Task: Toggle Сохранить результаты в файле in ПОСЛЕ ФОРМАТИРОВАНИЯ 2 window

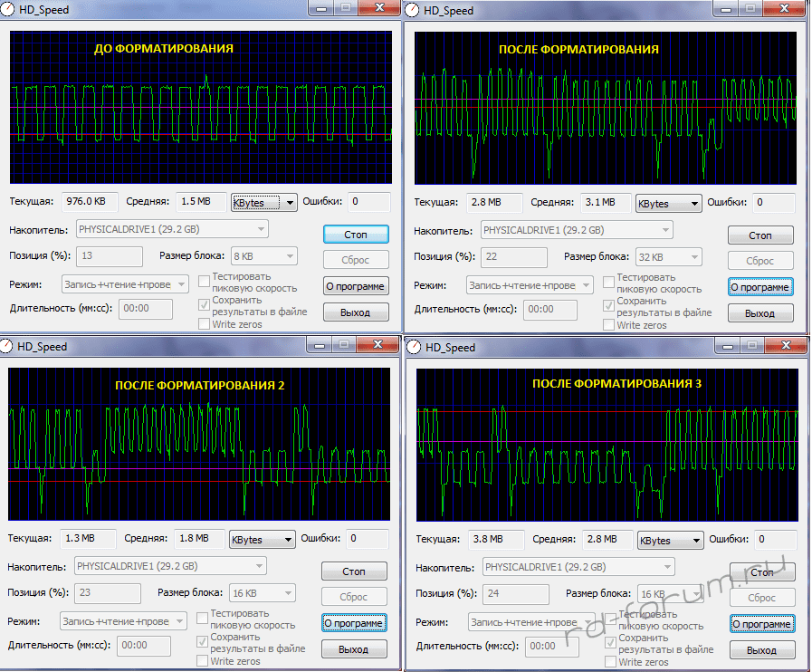Action: coord(204,642)
